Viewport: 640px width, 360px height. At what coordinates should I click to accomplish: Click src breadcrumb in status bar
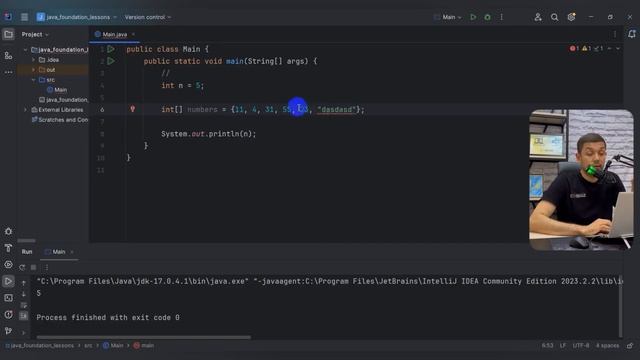tap(88, 346)
